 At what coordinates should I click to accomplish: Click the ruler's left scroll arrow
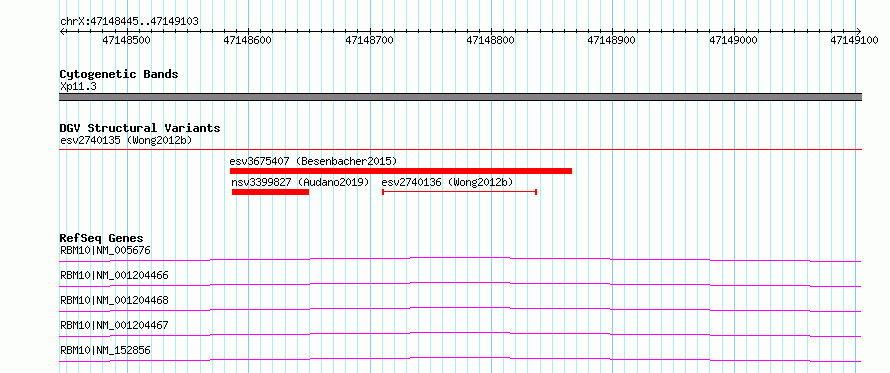tap(62, 31)
